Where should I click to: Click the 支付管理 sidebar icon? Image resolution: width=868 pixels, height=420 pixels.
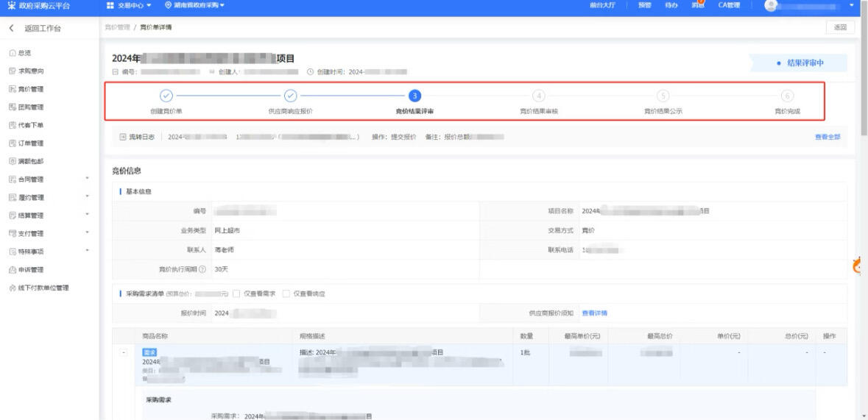point(13,233)
